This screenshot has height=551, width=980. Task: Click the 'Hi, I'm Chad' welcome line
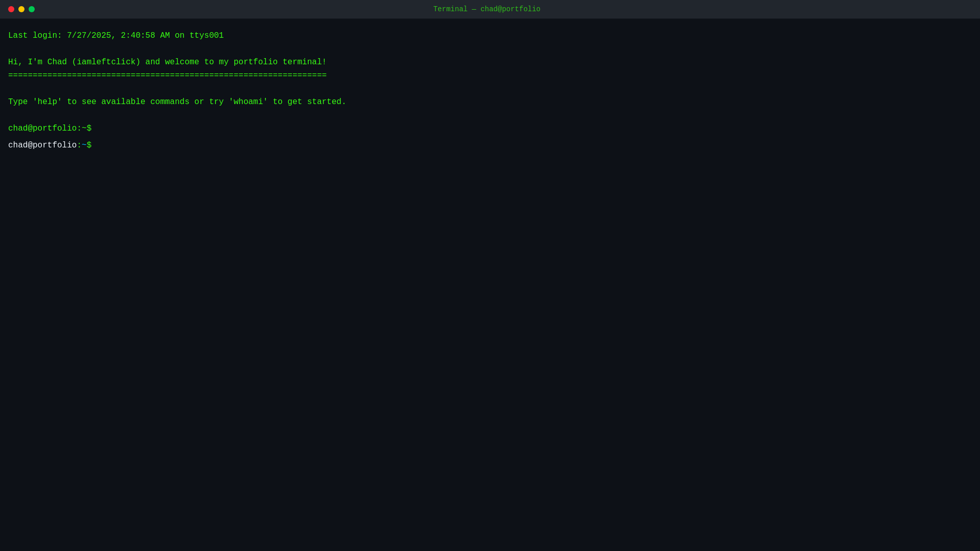coord(167,62)
